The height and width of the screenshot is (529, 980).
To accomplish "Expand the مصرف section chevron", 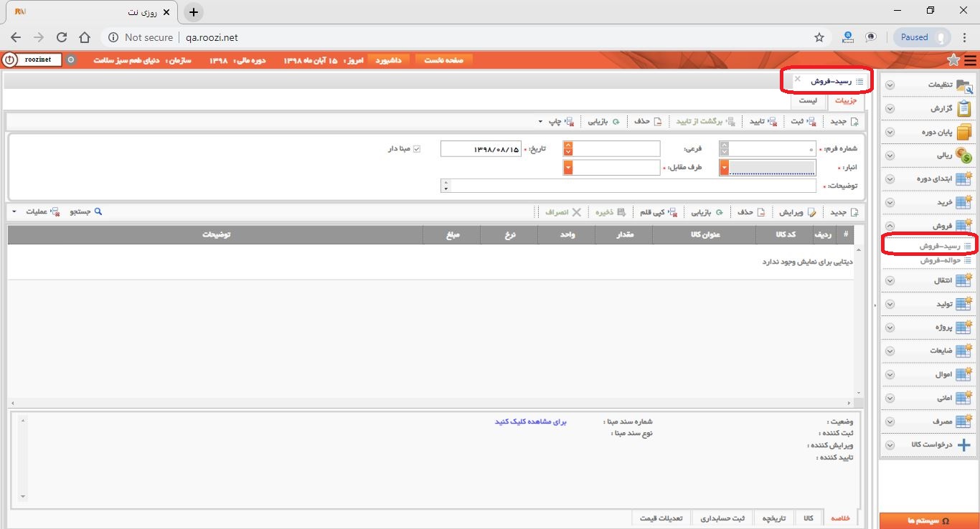I will [x=890, y=421].
